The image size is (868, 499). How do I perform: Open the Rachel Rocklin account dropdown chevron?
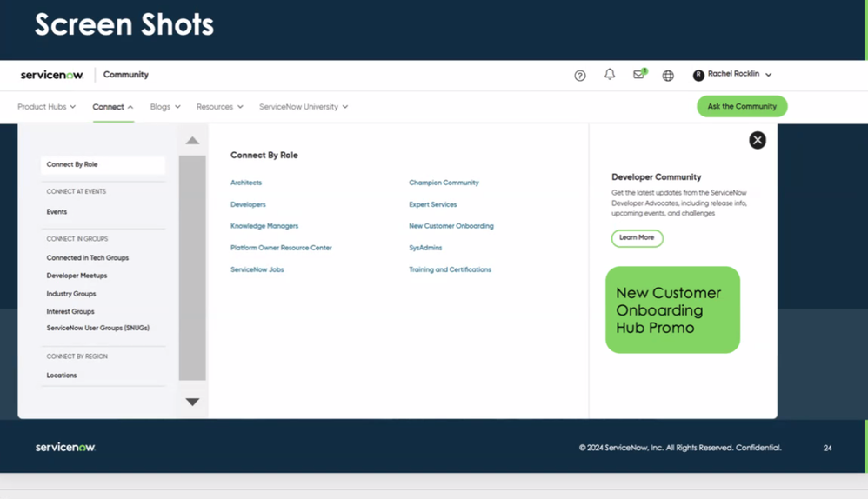(768, 75)
